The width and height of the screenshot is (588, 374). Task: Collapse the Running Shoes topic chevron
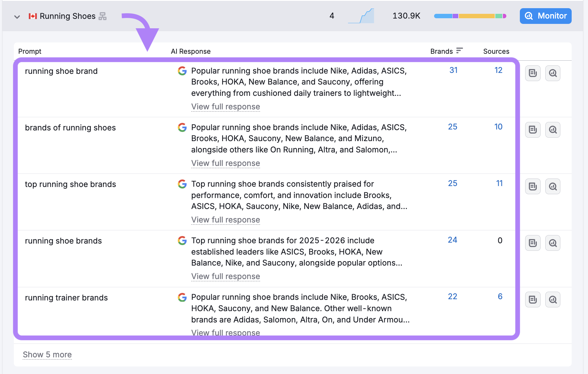[17, 17]
